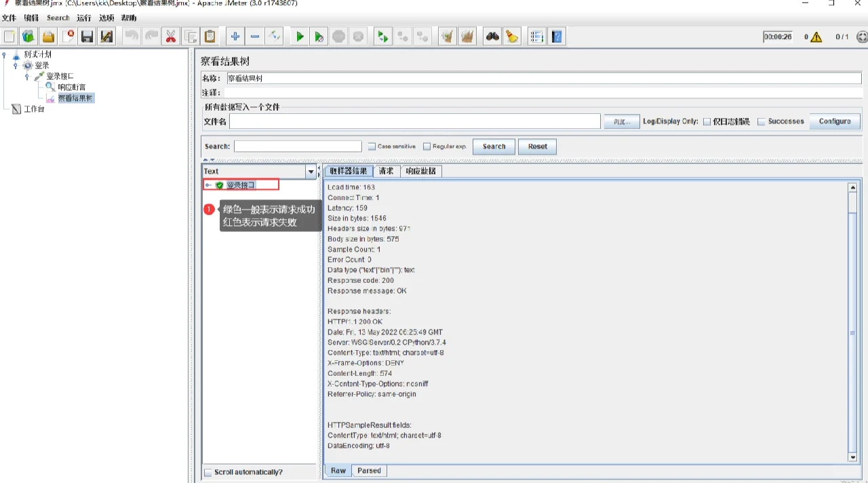Open the Templates toolbar icon
868x483 pixels.
tap(28, 37)
